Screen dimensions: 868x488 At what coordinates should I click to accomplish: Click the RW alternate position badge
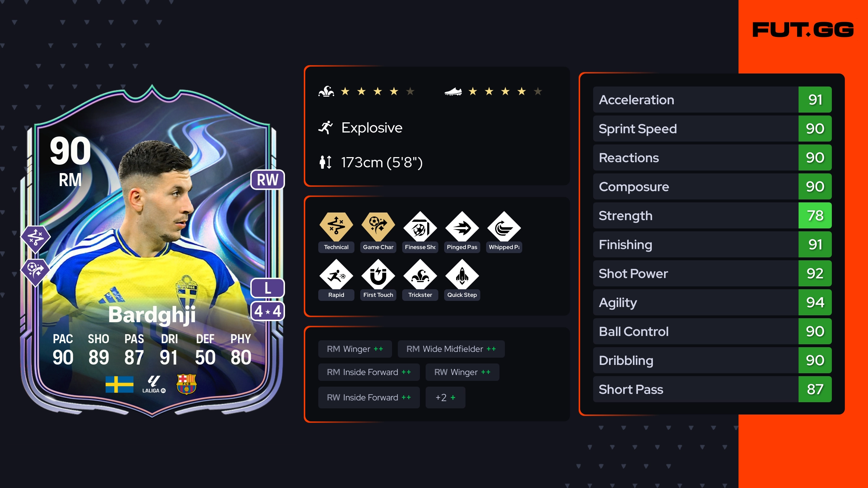(268, 180)
